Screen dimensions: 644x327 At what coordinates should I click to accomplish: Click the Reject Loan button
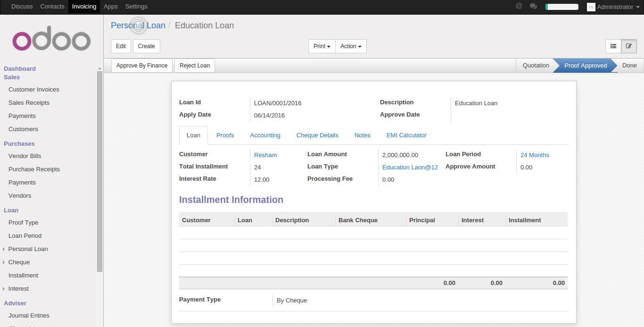[195, 66]
